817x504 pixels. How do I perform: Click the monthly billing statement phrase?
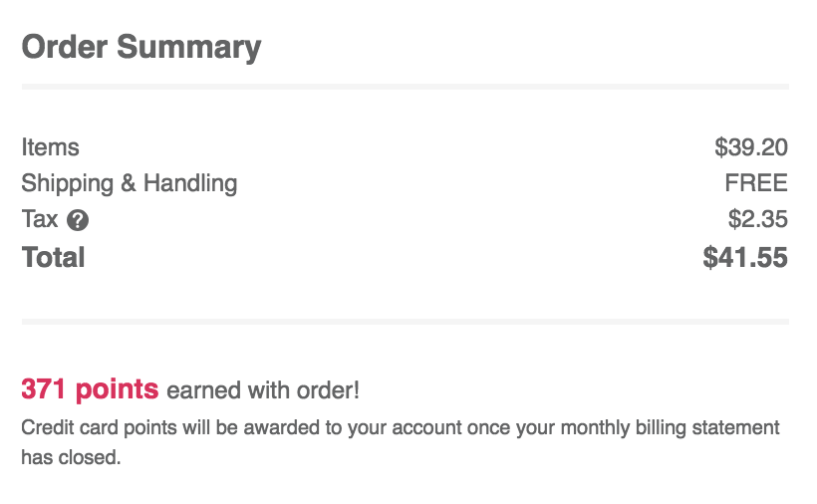(x=671, y=428)
